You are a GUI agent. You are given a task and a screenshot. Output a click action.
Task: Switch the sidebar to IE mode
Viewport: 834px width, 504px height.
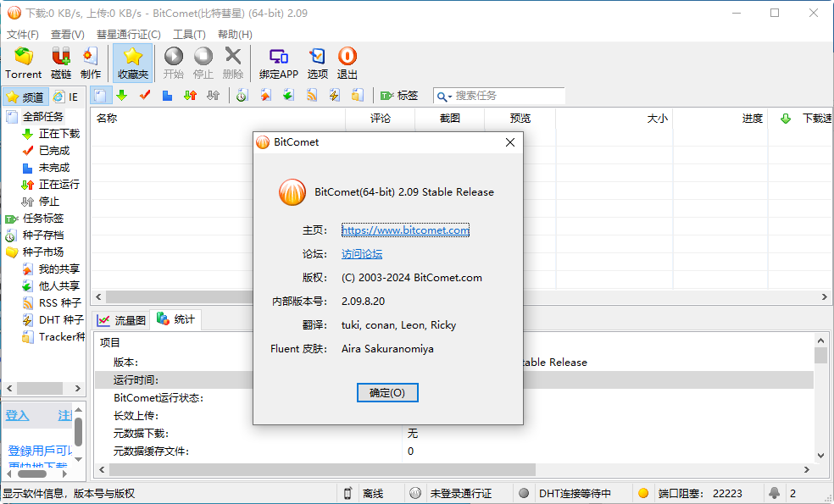coord(66,96)
